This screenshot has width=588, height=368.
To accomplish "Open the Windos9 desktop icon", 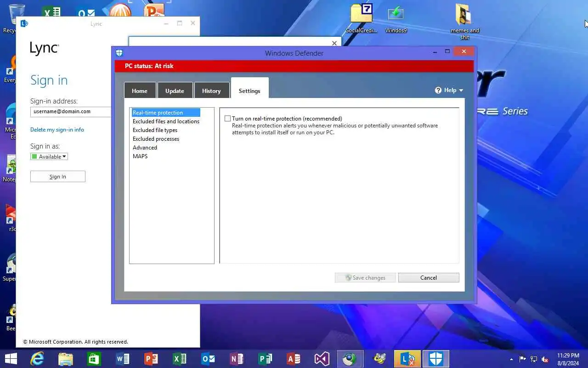I will click(x=396, y=18).
